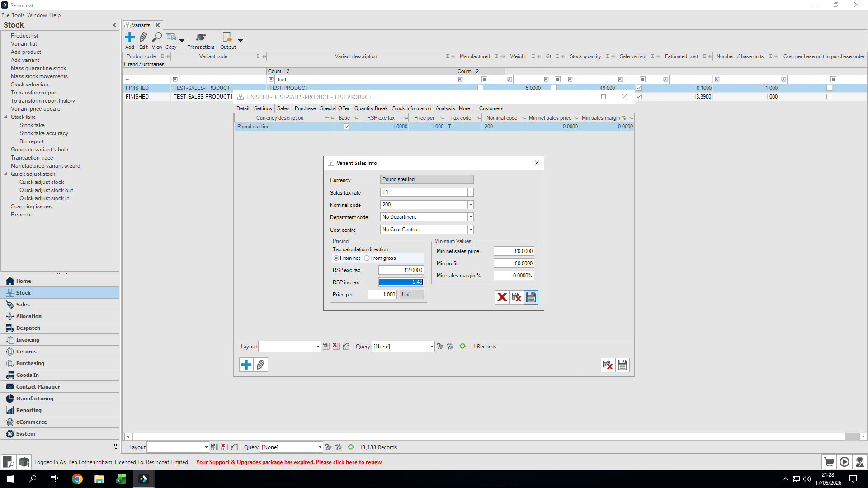The width and height of the screenshot is (868, 488).
Task: Open the Nominal code dropdown
Action: point(471,205)
